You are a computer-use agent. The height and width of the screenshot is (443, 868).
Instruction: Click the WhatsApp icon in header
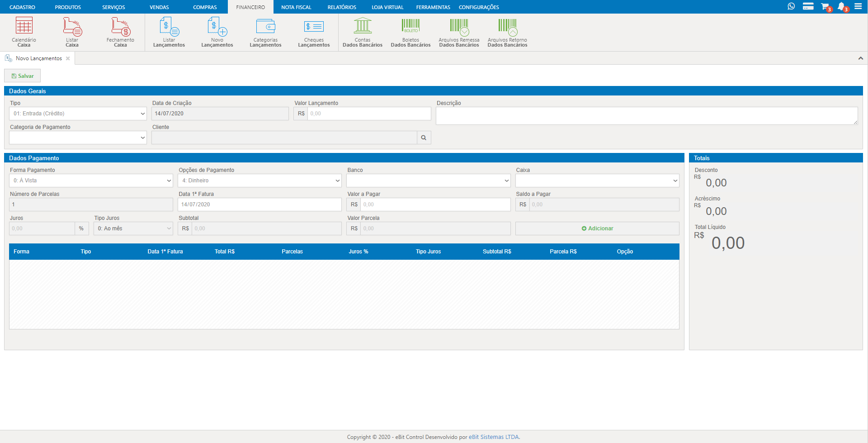791,6
